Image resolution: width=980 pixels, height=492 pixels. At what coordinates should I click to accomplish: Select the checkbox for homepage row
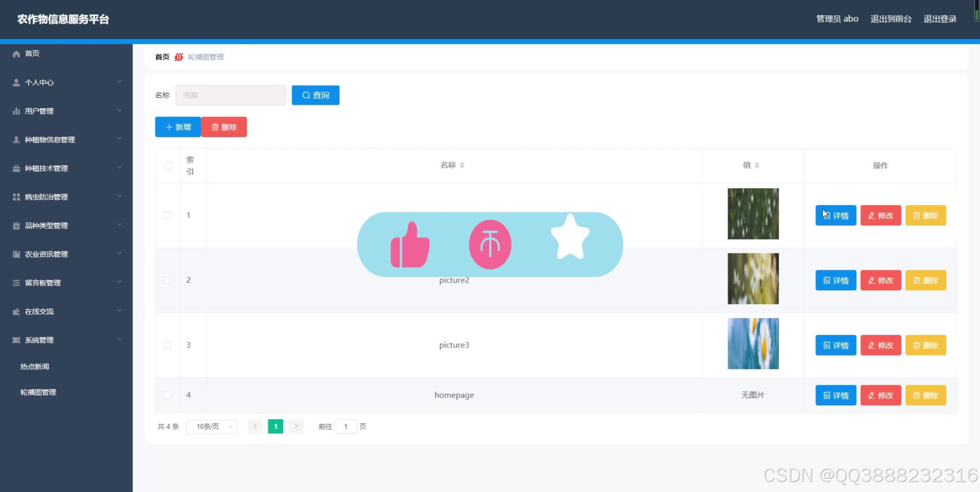tap(168, 395)
